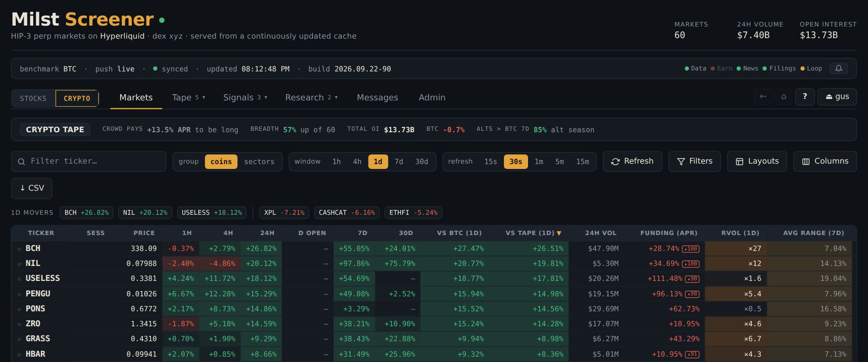Click PENGU funding 98 badge
Screen dimensions: 868x362
[692, 294]
